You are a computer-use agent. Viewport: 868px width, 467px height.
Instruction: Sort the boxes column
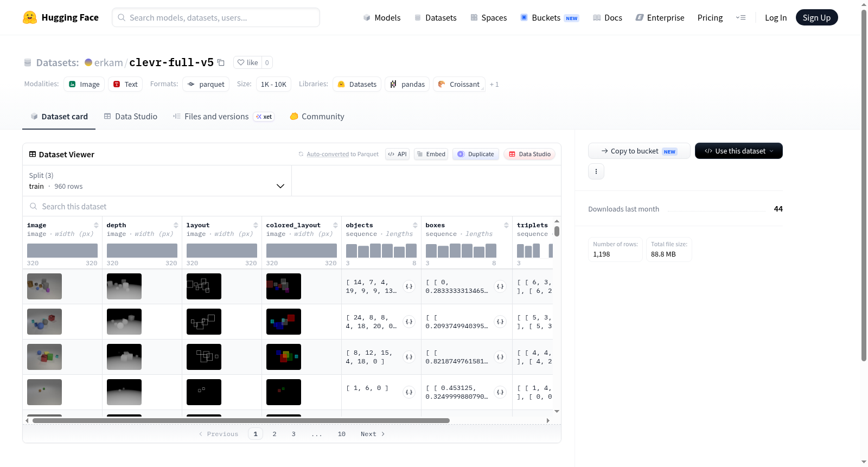[x=506, y=225]
